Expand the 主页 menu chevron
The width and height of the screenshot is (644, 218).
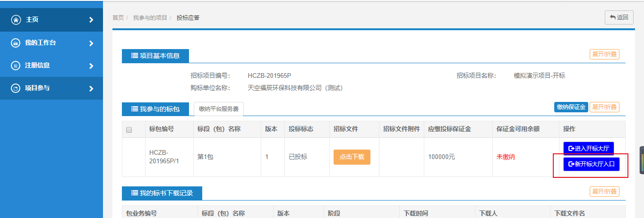pos(91,20)
